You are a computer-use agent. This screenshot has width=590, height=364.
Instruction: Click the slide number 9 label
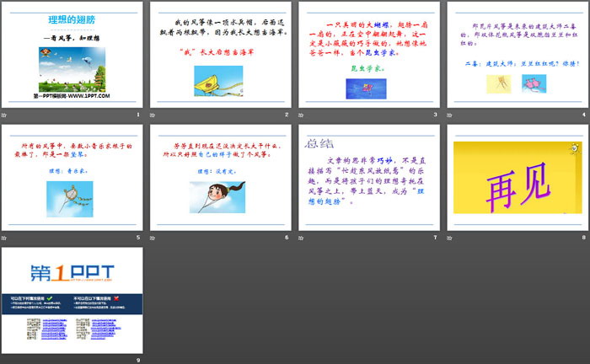(137, 361)
